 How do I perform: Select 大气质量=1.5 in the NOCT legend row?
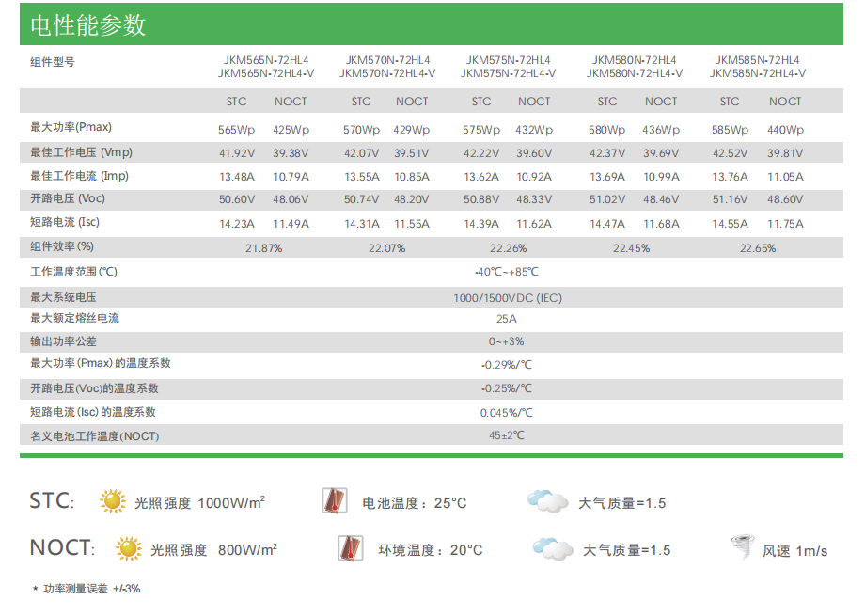click(627, 550)
